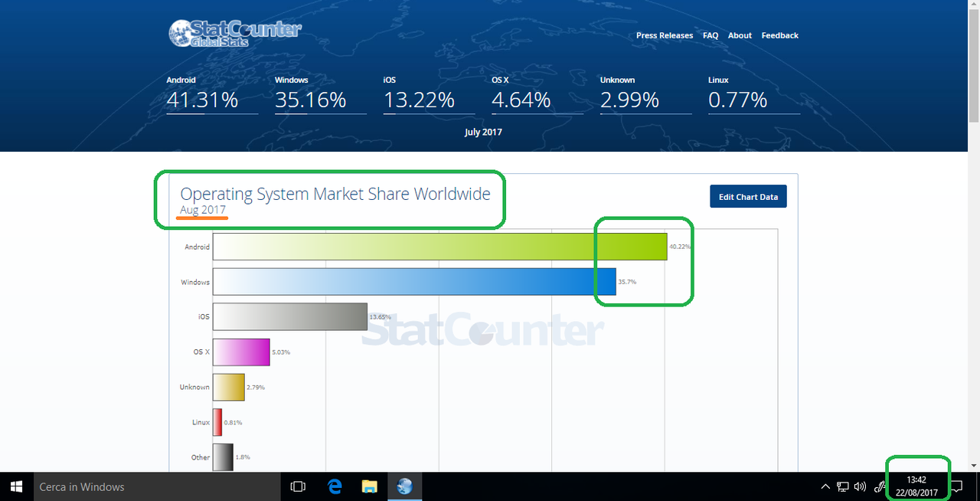
Task: Click the 35.7% Windows value label
Action: click(627, 282)
